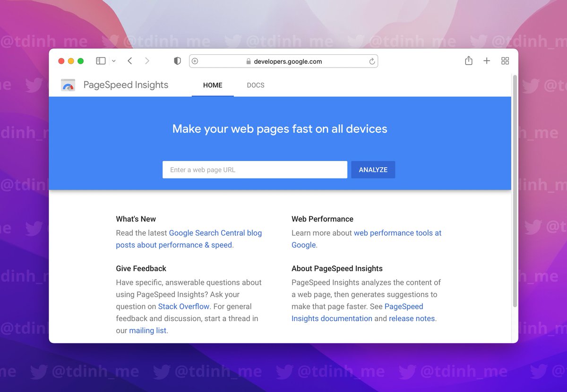Close the Safari window with red button
567x392 pixels.
(x=61, y=61)
